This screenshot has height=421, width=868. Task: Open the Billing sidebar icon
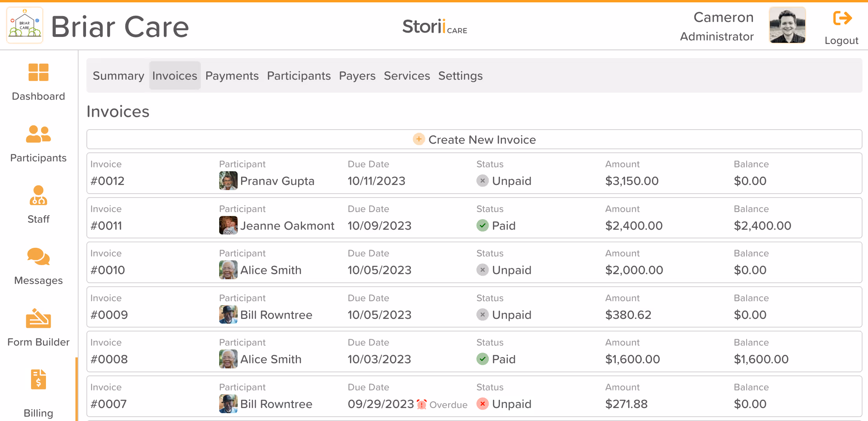tap(38, 379)
